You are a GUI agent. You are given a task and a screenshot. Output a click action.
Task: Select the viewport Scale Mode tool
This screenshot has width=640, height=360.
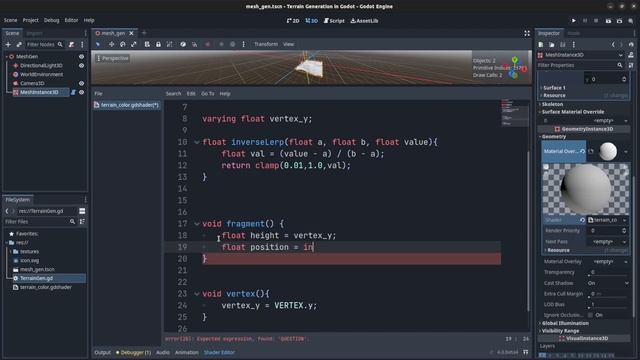pos(133,44)
